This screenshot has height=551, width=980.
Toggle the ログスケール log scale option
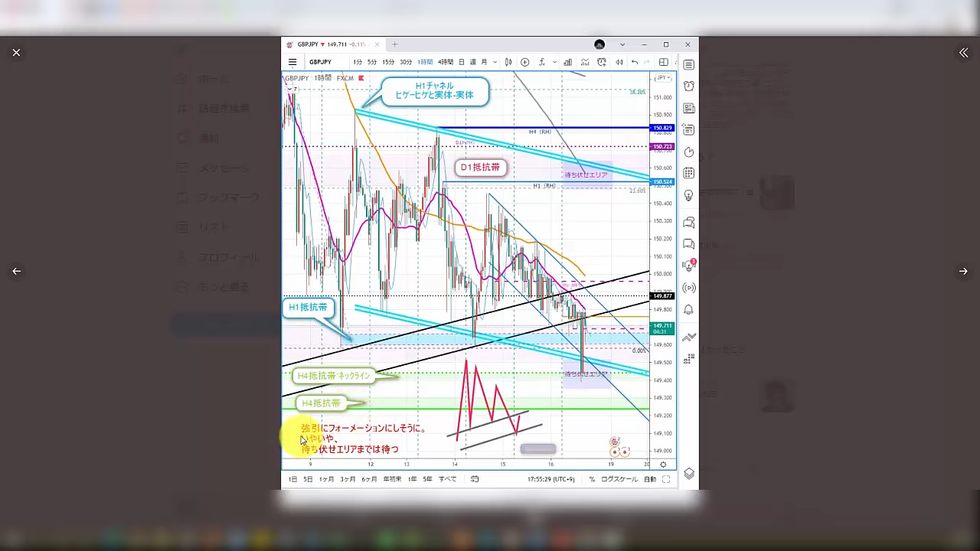(619, 479)
